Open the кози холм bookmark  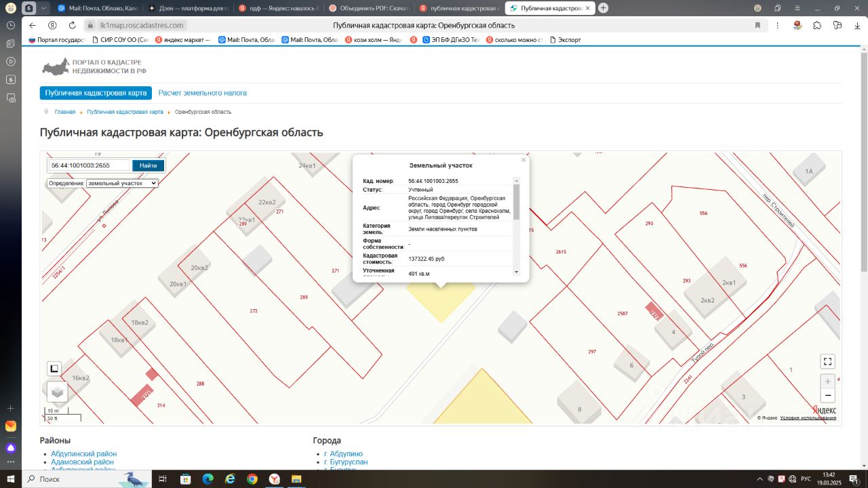pos(373,40)
